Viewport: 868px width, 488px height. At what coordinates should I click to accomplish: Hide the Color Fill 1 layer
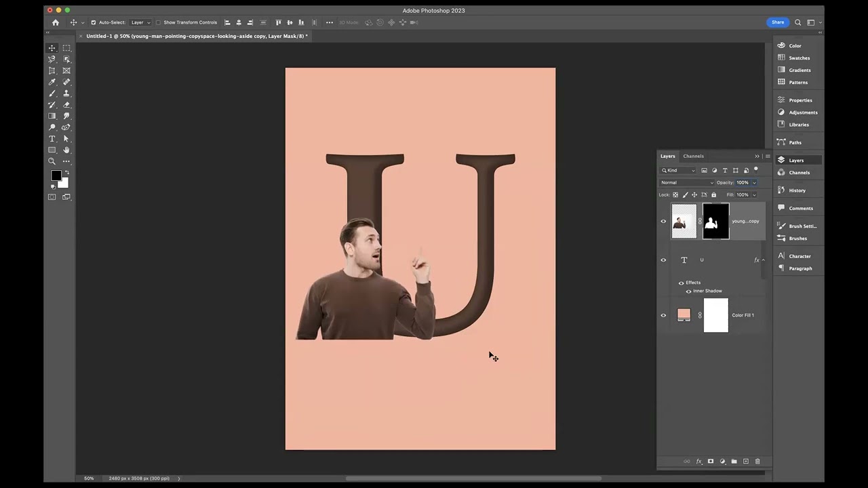point(663,315)
